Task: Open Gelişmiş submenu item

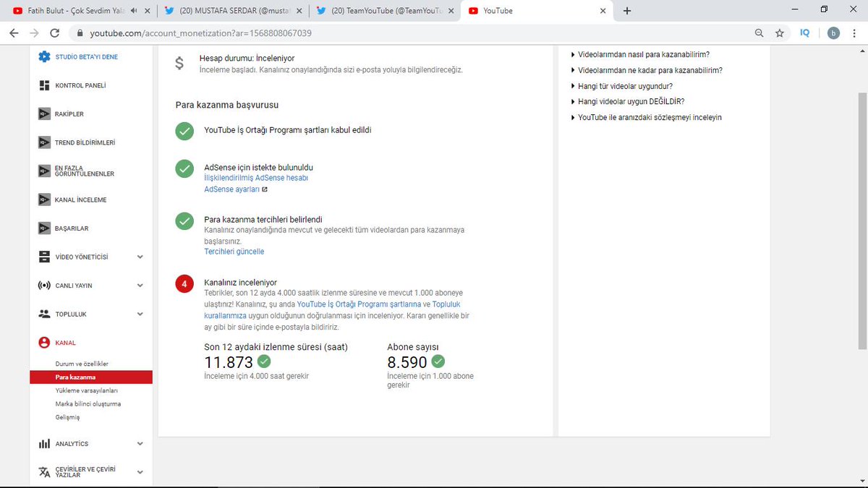Action: tap(67, 417)
